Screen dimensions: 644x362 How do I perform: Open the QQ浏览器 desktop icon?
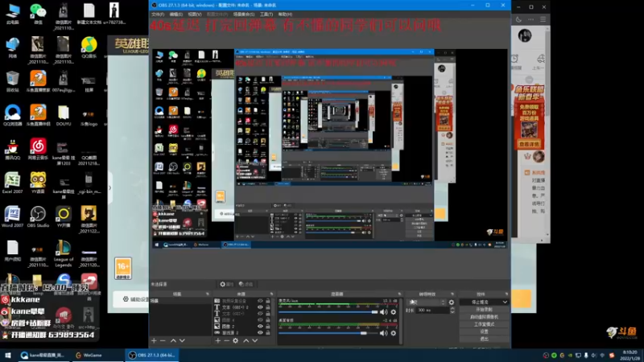coord(12,115)
